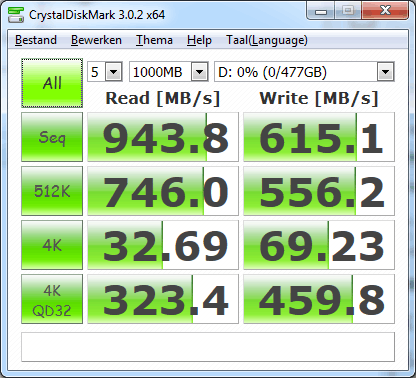Start the 4K benchmark test
Viewport: 416px width, 378px height.
click(x=52, y=245)
